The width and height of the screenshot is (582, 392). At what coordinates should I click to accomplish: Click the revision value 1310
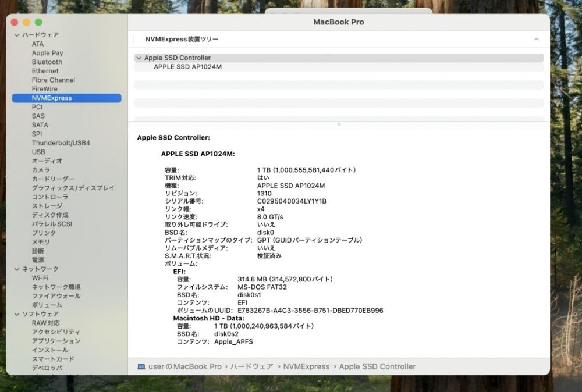pos(264,194)
